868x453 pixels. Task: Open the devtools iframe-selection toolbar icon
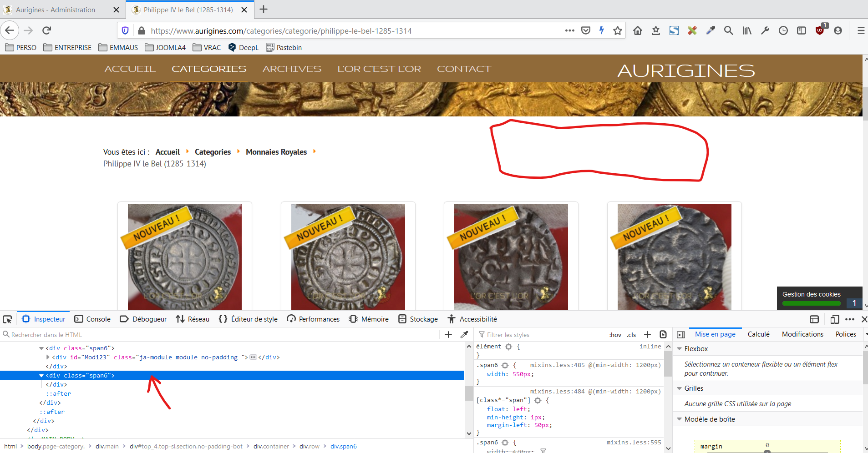(814, 319)
